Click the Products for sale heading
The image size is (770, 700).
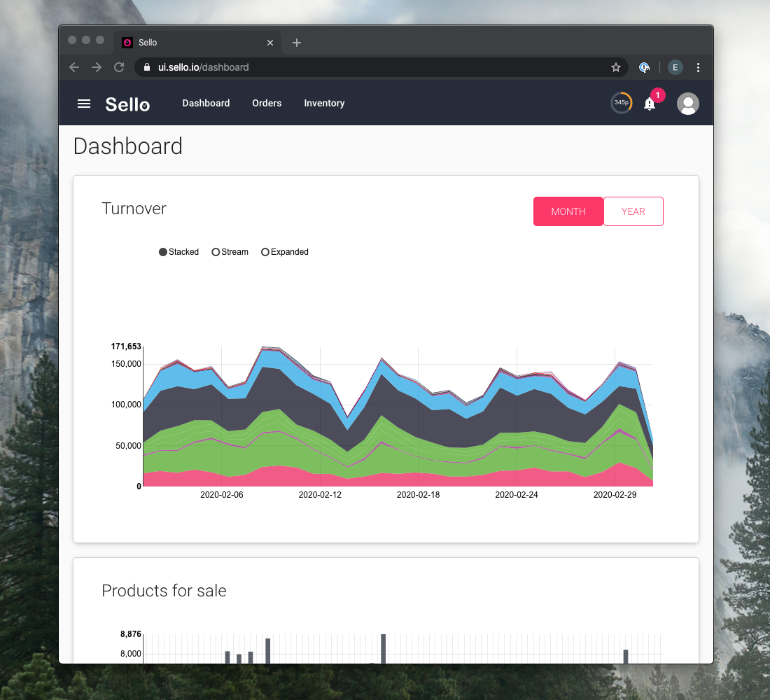(164, 591)
